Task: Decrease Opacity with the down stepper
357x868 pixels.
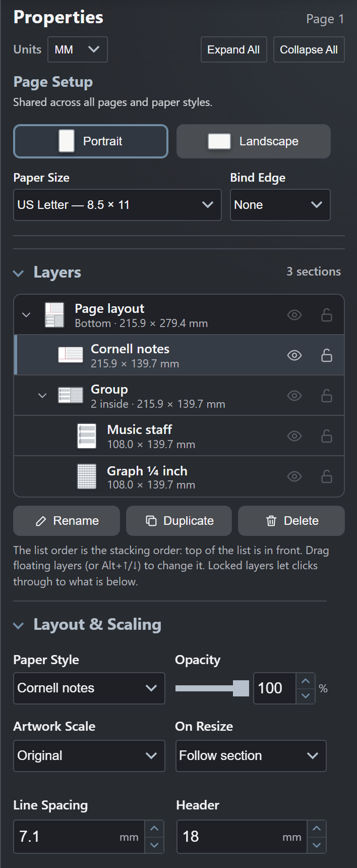Action: pyautogui.click(x=306, y=695)
